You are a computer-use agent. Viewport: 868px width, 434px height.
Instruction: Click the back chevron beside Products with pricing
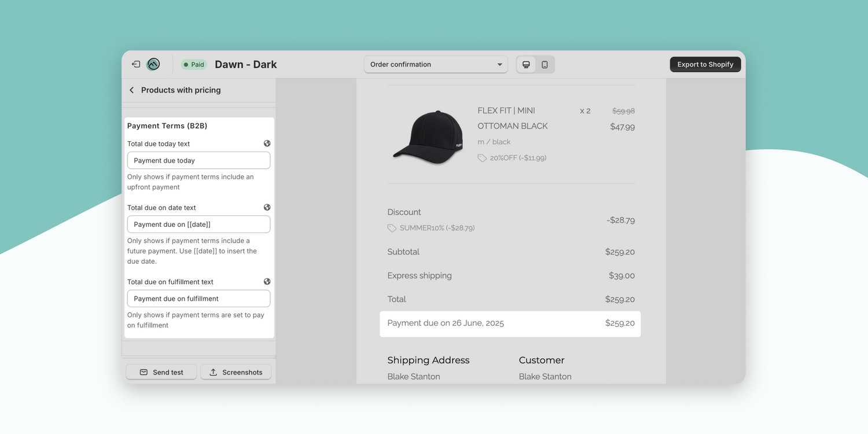[131, 90]
